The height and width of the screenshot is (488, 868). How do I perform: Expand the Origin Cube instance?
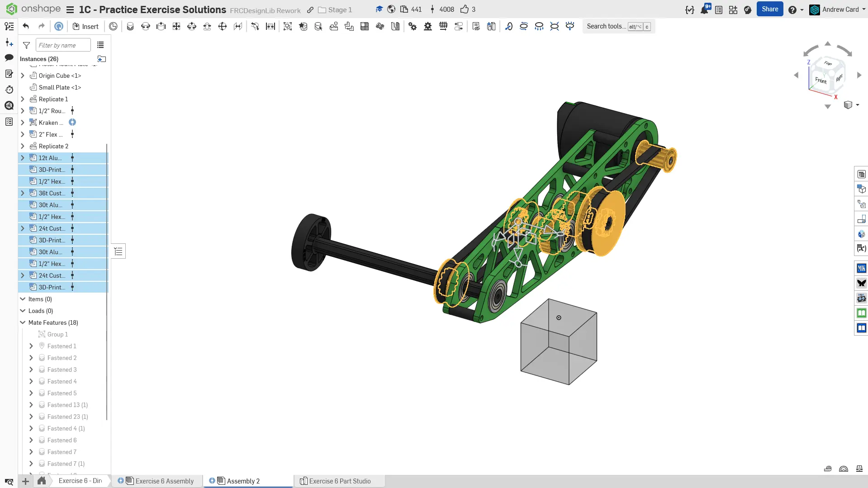[x=23, y=76]
